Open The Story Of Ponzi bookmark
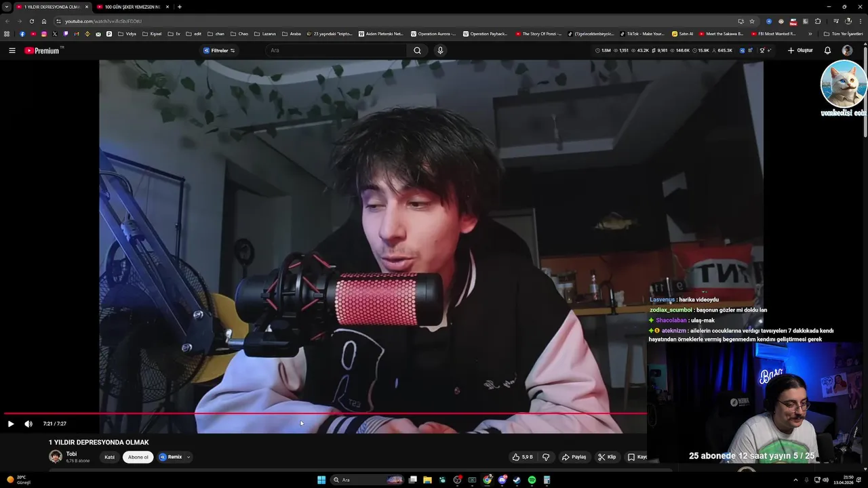 (x=538, y=33)
